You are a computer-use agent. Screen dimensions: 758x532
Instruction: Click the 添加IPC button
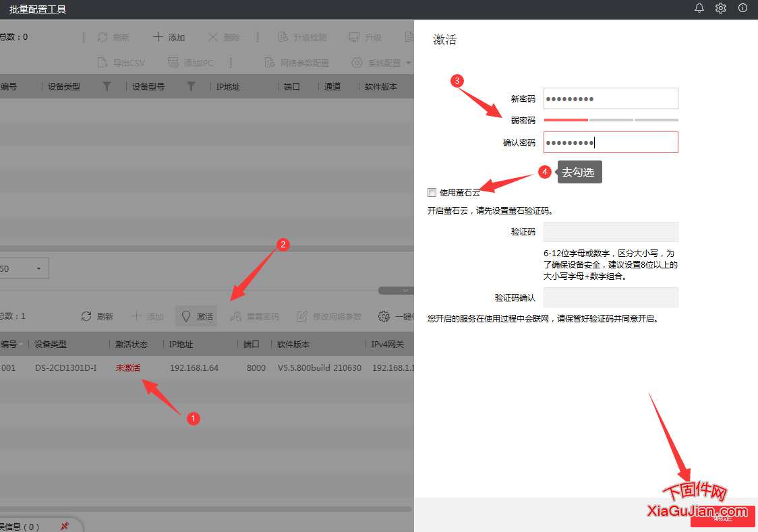point(190,63)
